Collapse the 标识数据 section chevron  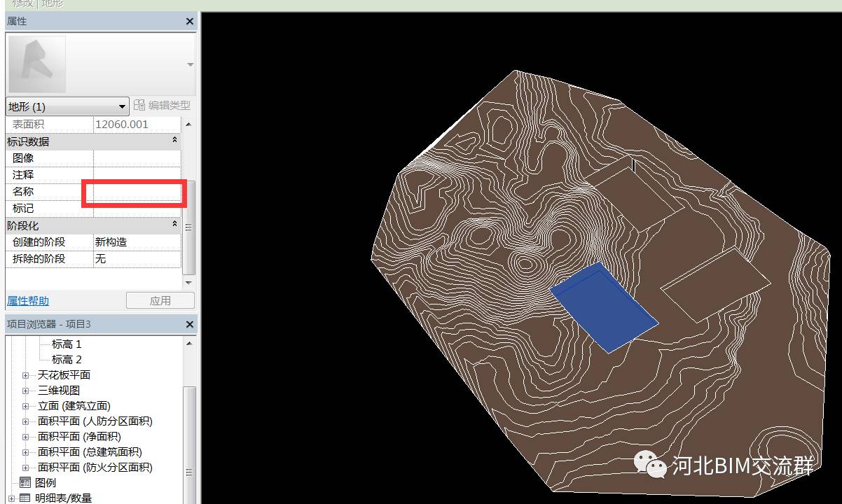click(174, 141)
